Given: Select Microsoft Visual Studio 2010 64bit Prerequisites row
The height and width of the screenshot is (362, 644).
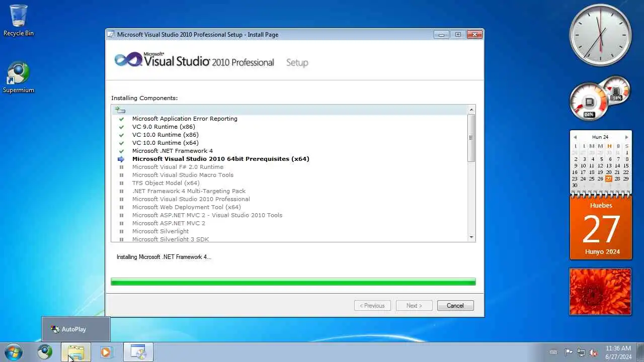Looking at the screenshot, I should 221,159.
